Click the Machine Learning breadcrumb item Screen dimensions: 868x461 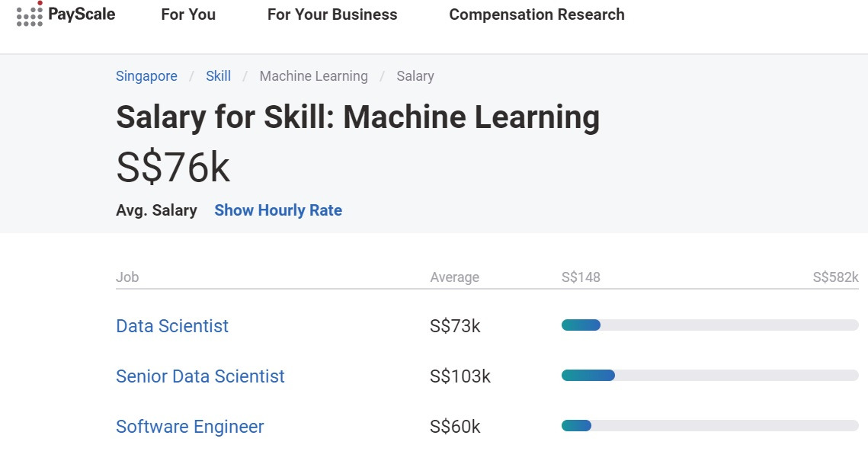coord(313,76)
